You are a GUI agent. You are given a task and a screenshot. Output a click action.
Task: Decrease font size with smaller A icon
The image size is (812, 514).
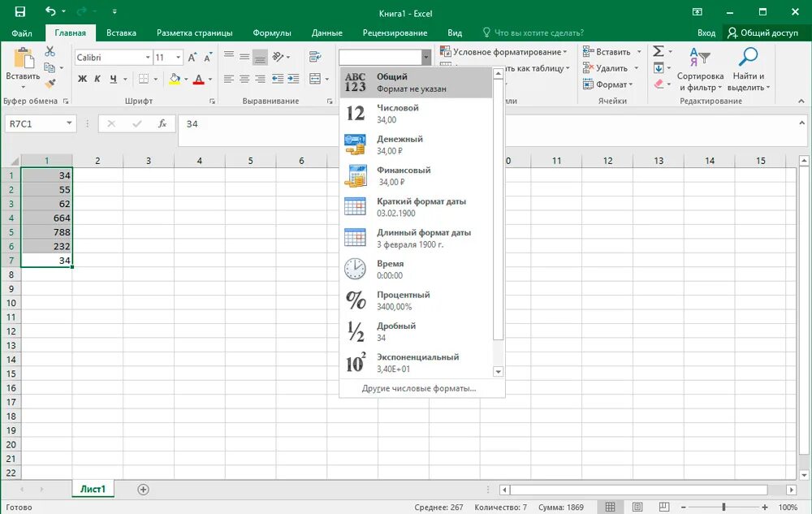[208, 58]
